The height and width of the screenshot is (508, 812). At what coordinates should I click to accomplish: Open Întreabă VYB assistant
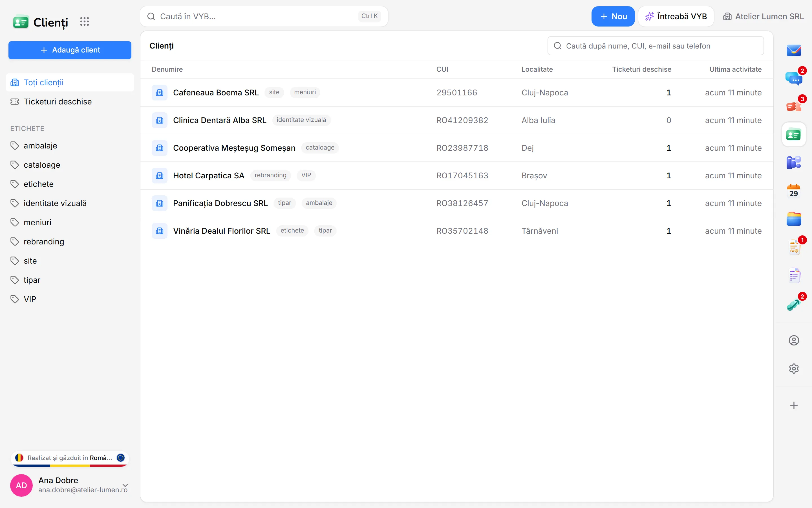point(676,16)
